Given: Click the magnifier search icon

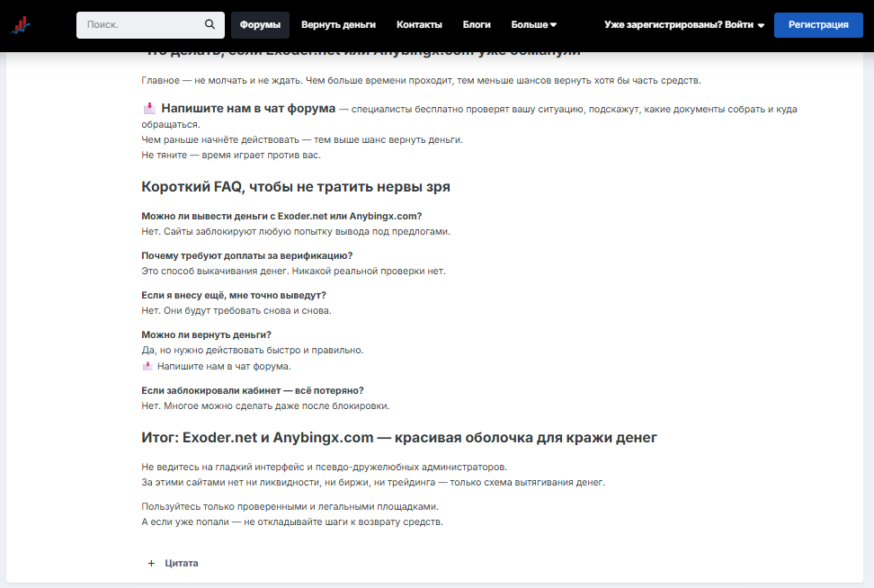Looking at the screenshot, I should 210,25.
